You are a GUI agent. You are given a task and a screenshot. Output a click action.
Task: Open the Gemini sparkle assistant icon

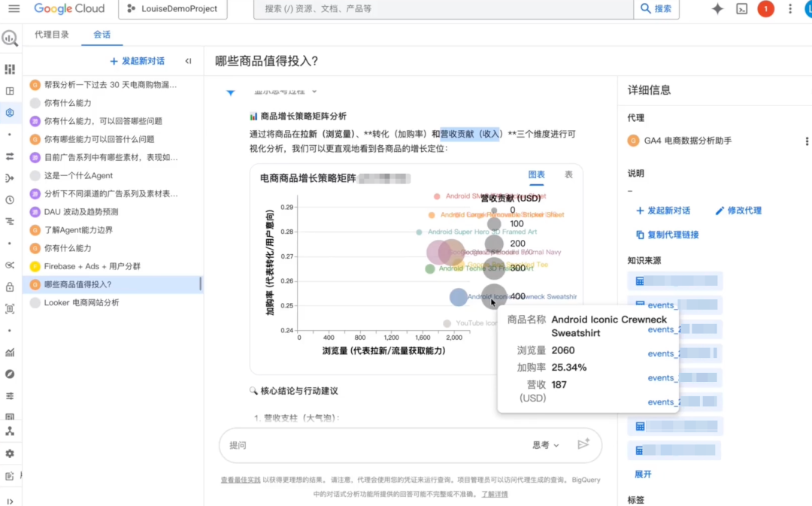(717, 9)
